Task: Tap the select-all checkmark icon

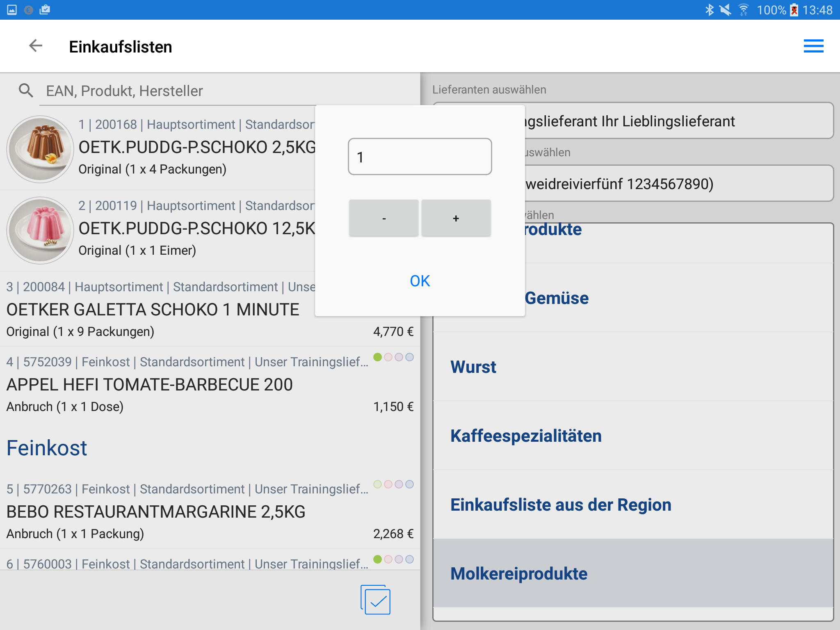Action: pyautogui.click(x=375, y=600)
